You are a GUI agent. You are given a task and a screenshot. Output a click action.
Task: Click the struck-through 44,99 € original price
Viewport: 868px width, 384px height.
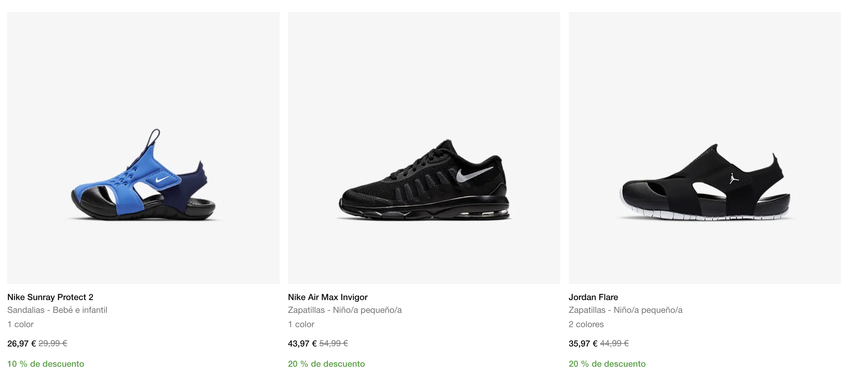click(x=614, y=343)
